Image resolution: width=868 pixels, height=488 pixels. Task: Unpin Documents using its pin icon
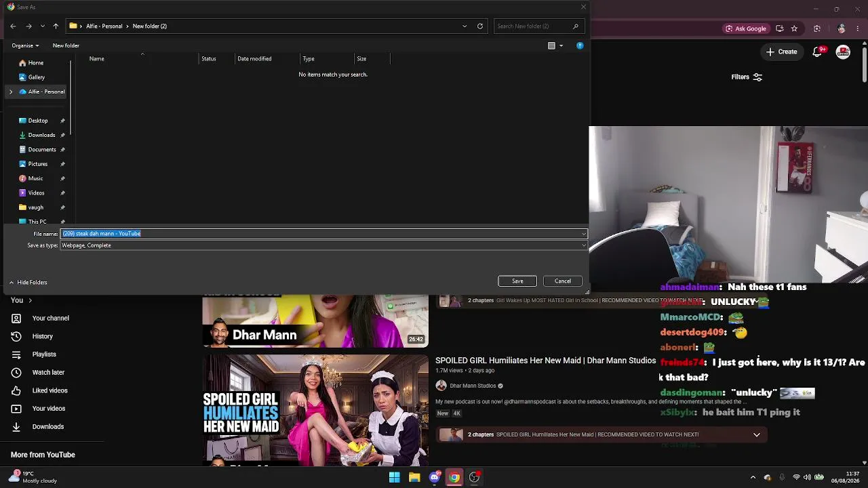pos(62,150)
